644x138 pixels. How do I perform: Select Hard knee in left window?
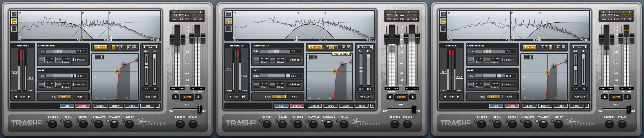coord(80,97)
